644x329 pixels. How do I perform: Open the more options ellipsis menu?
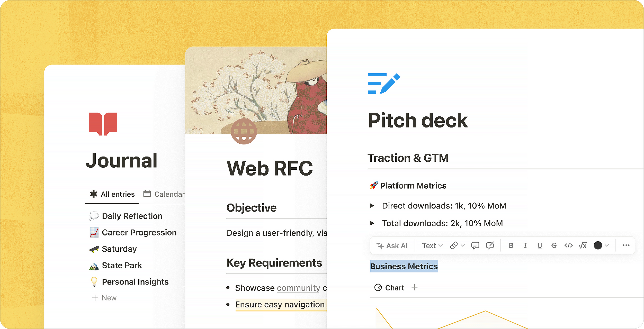[626, 245]
